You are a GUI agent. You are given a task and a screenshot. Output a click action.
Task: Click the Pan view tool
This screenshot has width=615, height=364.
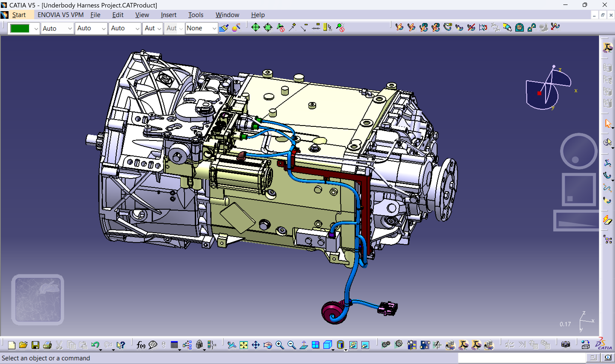pos(256,345)
